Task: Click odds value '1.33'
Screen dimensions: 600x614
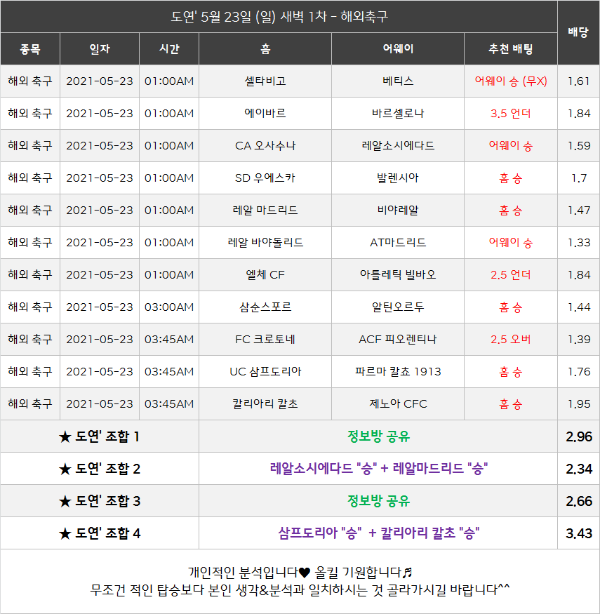Action: click(x=579, y=242)
